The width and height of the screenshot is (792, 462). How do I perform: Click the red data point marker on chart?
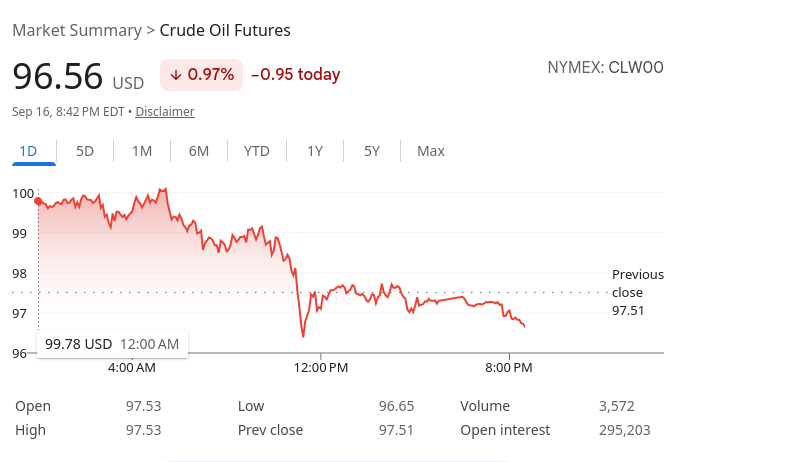click(38, 201)
